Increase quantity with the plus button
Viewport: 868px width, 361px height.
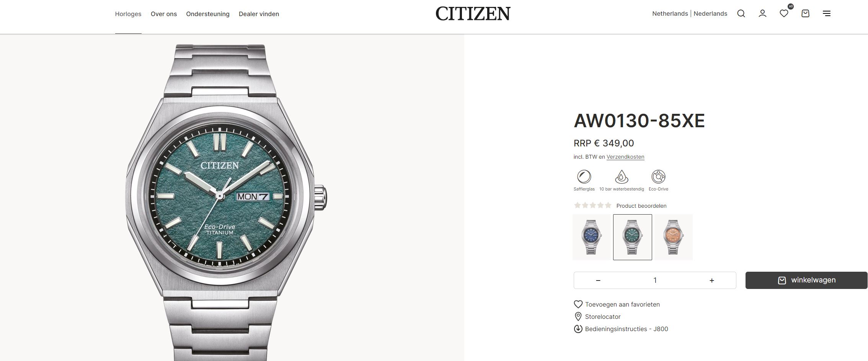[711, 281]
